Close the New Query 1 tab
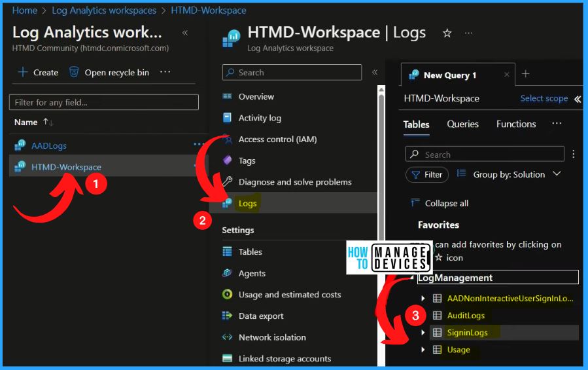The width and height of the screenshot is (588, 370). pyautogui.click(x=507, y=75)
